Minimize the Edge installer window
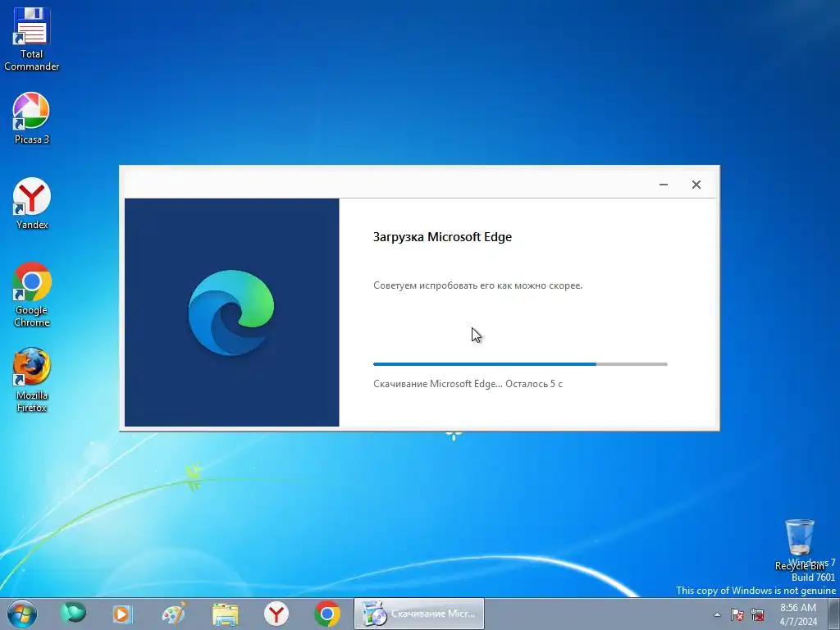 pos(663,185)
